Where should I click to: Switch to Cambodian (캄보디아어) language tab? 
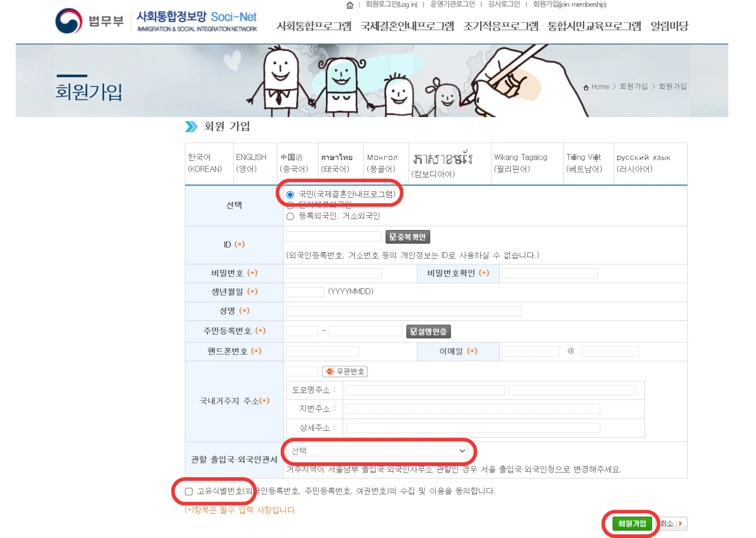click(x=450, y=164)
